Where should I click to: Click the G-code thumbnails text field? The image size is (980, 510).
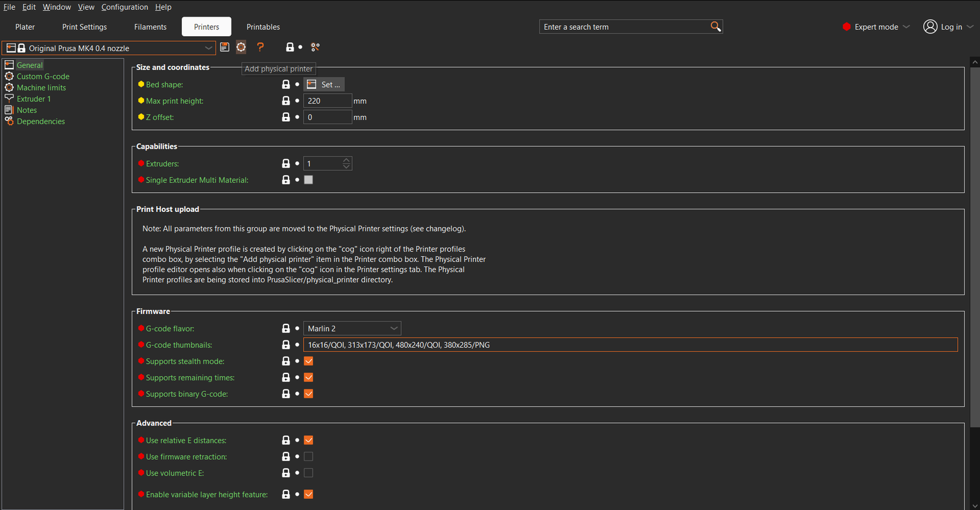point(630,345)
